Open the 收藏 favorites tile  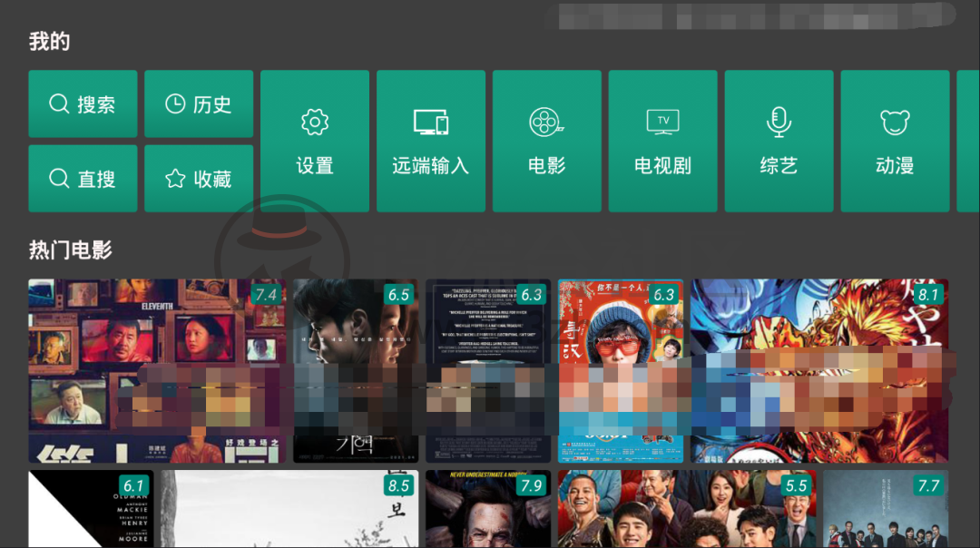tap(199, 179)
